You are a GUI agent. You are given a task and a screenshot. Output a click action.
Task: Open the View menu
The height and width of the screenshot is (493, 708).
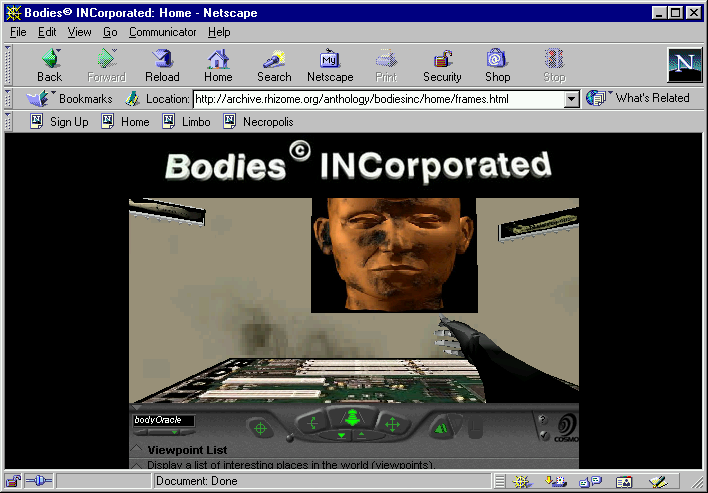pos(79,32)
